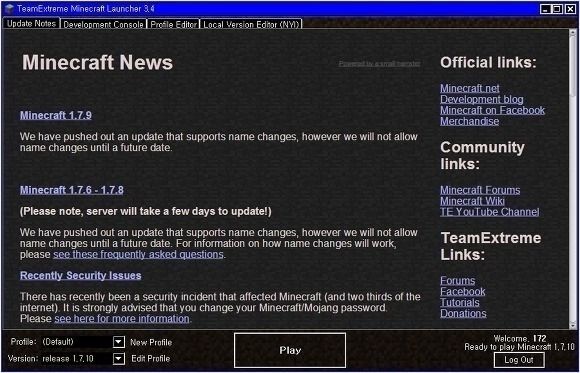Visit the Minecraft Wiki link
580x373 pixels.
pyautogui.click(x=472, y=201)
